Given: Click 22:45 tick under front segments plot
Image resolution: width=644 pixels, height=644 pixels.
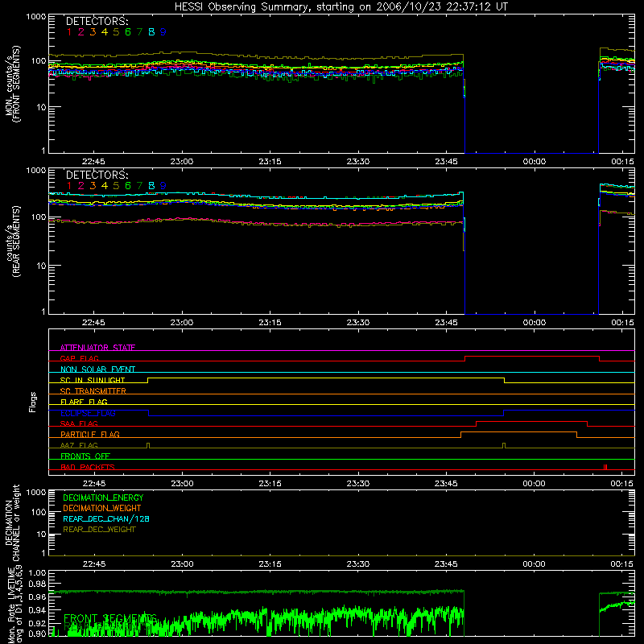Looking at the screenshot, I should pos(93,162).
